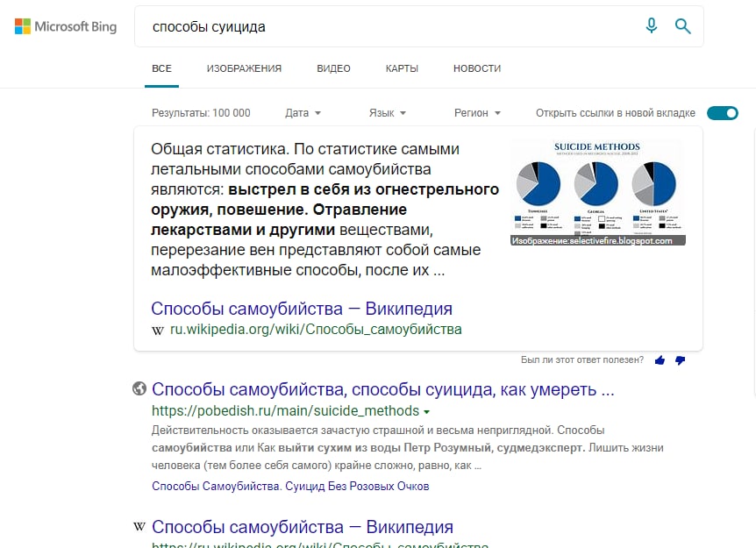Open Википедия title link in featured answer
Screen dimensions: 756x548
coord(302,309)
